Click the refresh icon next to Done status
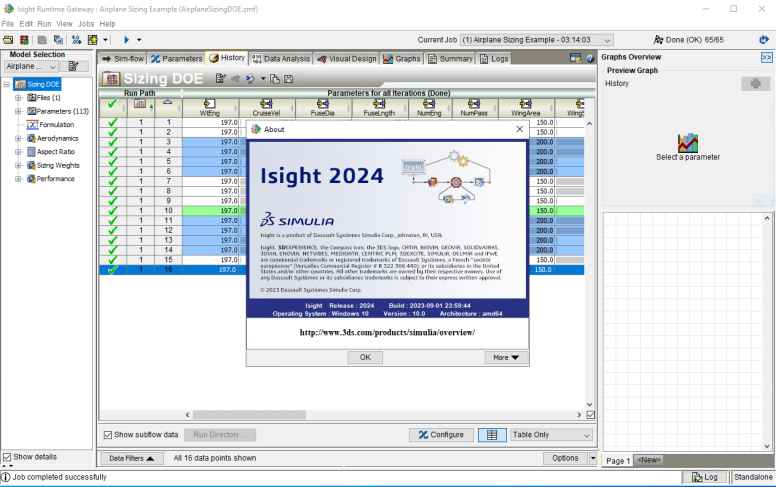 (x=764, y=39)
